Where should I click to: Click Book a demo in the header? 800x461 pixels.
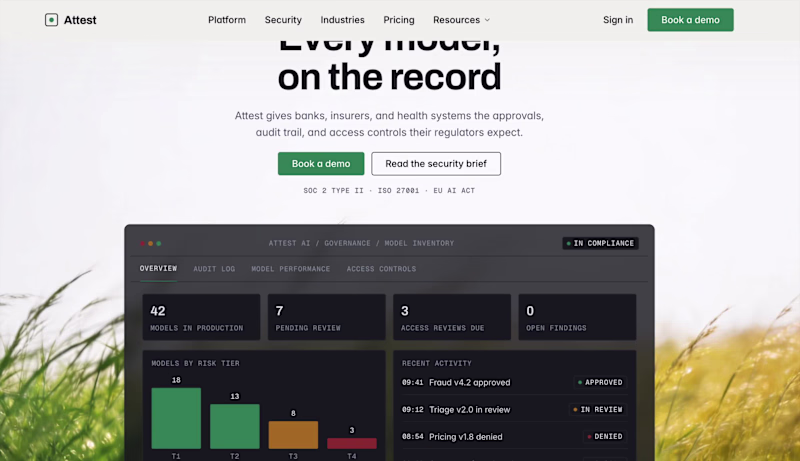[690, 20]
